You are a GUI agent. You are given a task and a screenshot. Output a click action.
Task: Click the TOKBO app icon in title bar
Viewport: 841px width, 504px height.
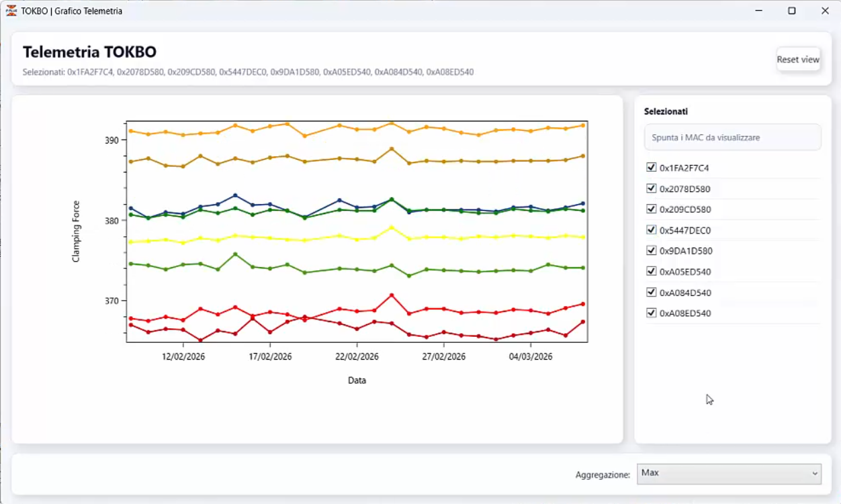(x=11, y=11)
